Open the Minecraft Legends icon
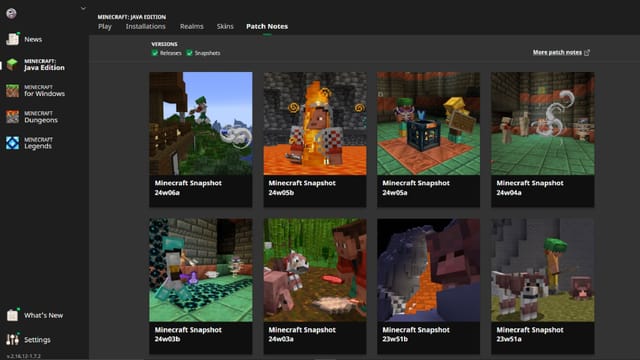Screen dimensions: 640x360 point(12,143)
